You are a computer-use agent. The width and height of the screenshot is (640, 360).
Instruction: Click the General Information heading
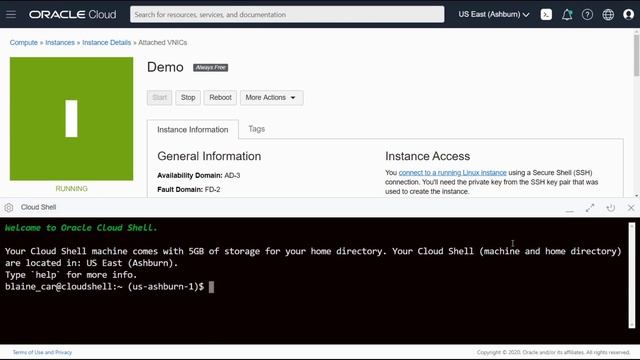209,156
